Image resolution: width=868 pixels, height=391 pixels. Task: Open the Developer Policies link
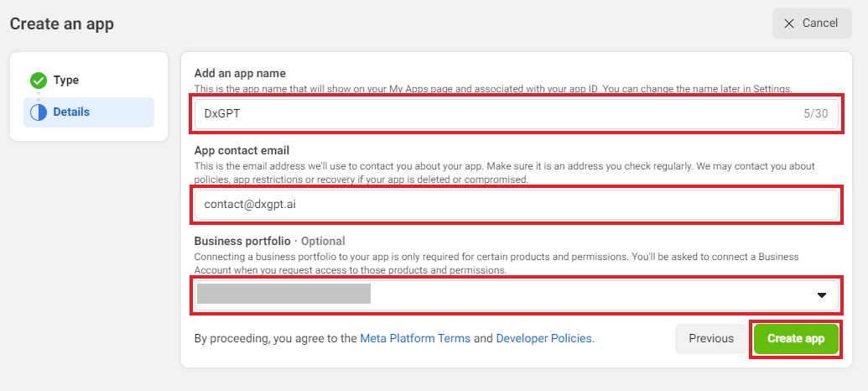point(544,339)
